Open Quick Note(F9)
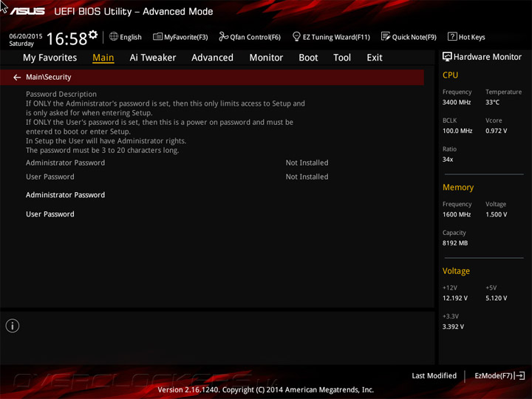 click(x=415, y=37)
